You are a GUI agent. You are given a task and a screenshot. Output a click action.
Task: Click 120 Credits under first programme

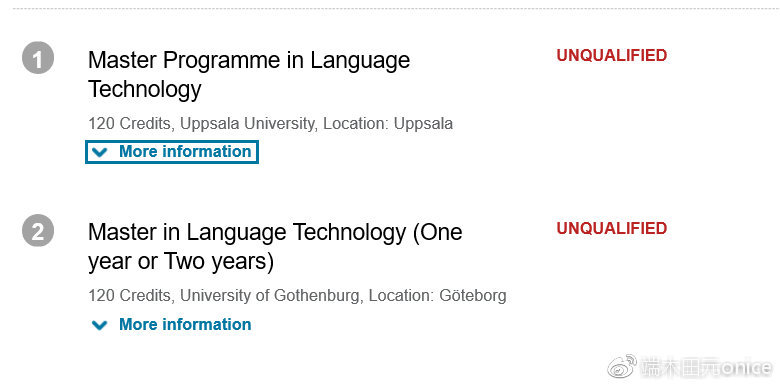129,123
